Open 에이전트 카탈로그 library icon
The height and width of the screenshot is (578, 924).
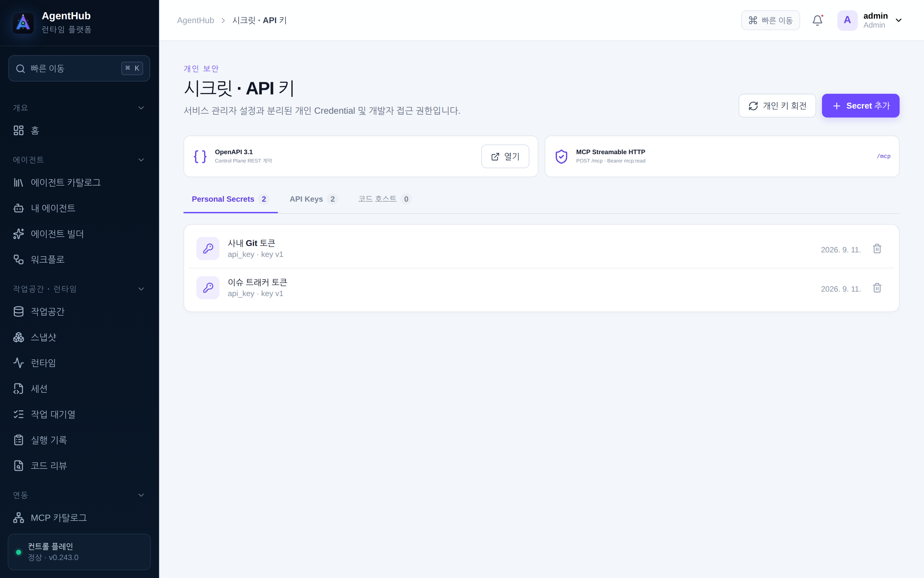coord(18,182)
